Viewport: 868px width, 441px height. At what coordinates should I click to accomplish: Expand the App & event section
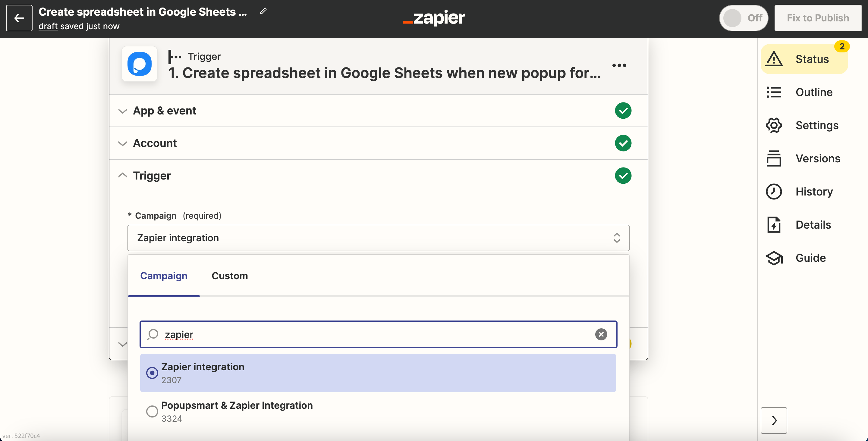165,111
